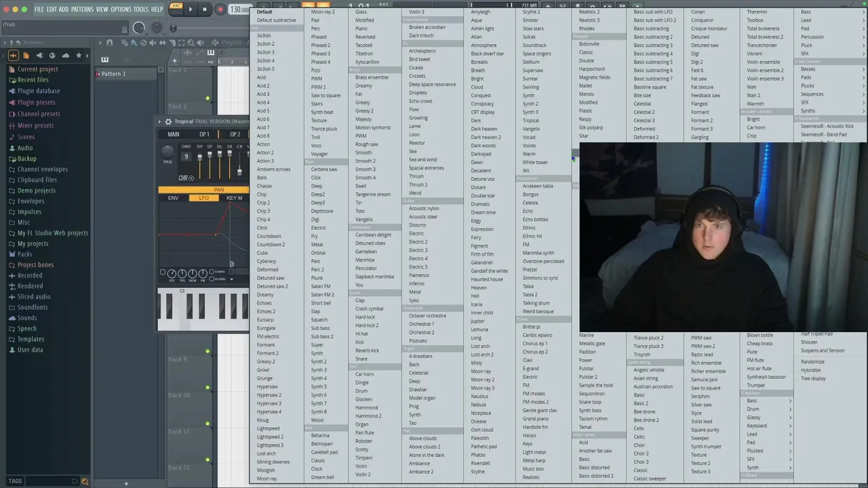868x488 pixels.
Task: Enable the TEMPO checkbox in LFO section
Action: click(x=212, y=272)
